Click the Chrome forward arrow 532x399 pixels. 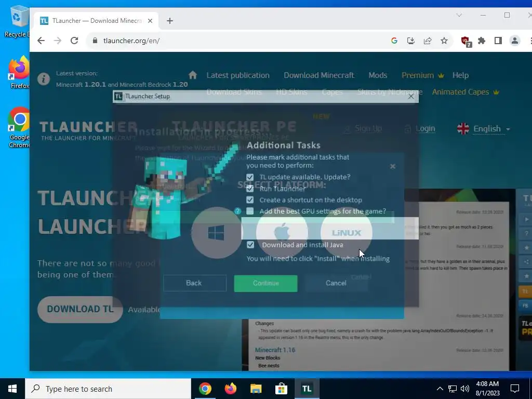(x=58, y=41)
